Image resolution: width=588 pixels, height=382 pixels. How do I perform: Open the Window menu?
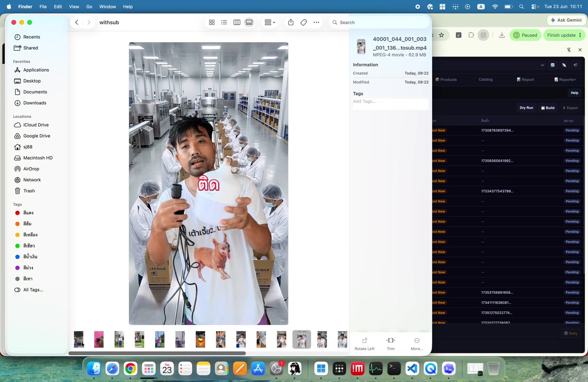pos(107,7)
